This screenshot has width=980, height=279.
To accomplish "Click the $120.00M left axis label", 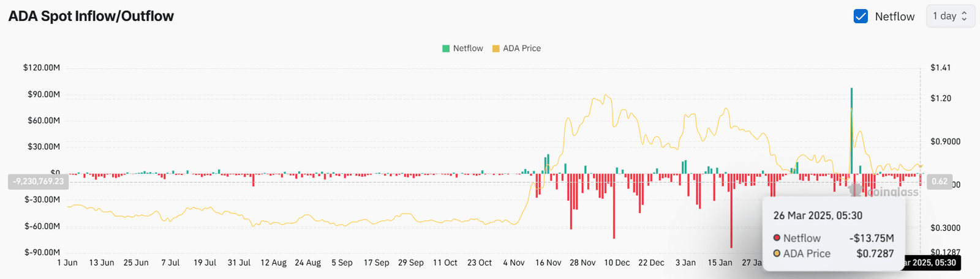I will pos(42,67).
